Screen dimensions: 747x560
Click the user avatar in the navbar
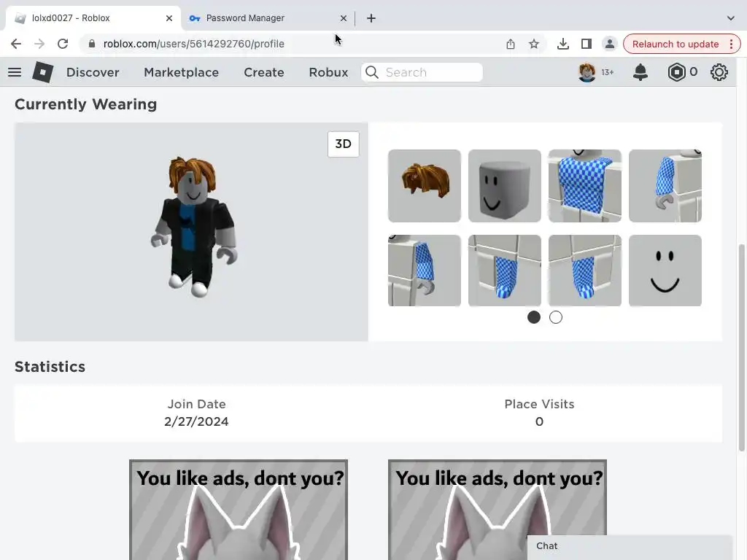[587, 72]
